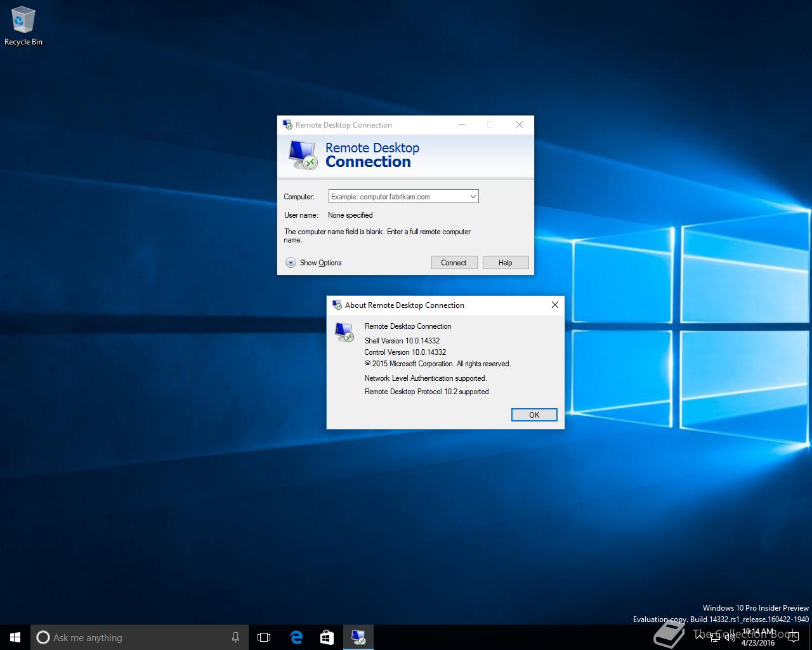Click the 'None specified' user name text
Image resolution: width=812 pixels, height=650 pixels.
pyautogui.click(x=350, y=215)
